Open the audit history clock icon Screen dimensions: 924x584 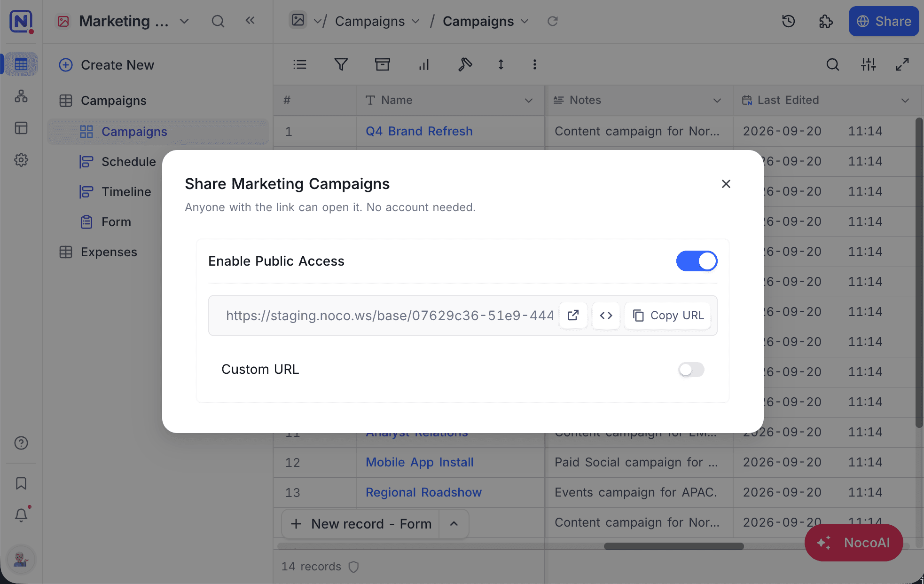788,21
